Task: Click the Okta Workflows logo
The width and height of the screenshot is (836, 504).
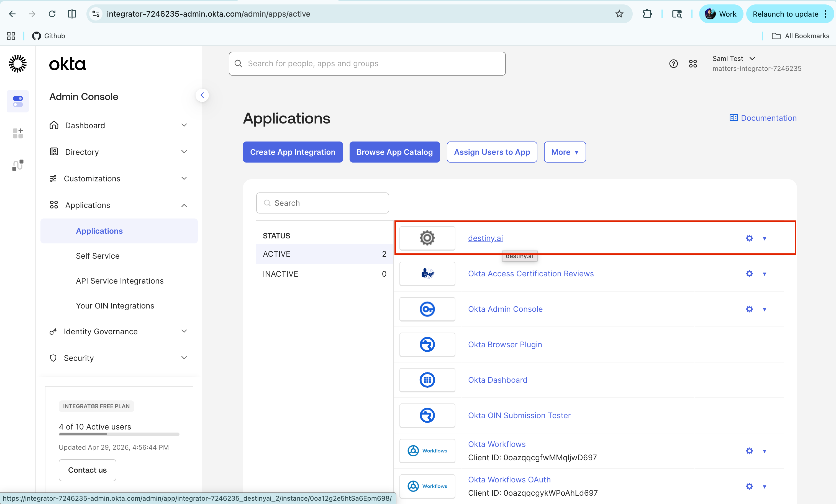Action: (427, 451)
